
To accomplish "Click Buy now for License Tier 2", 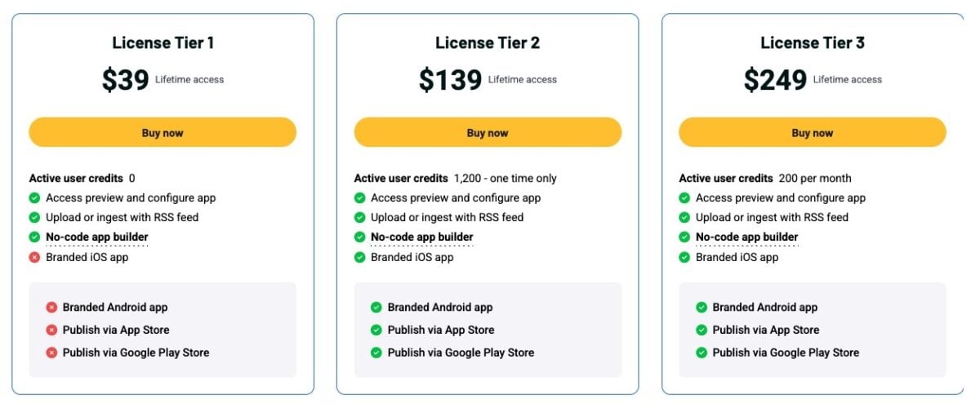I will [488, 132].
